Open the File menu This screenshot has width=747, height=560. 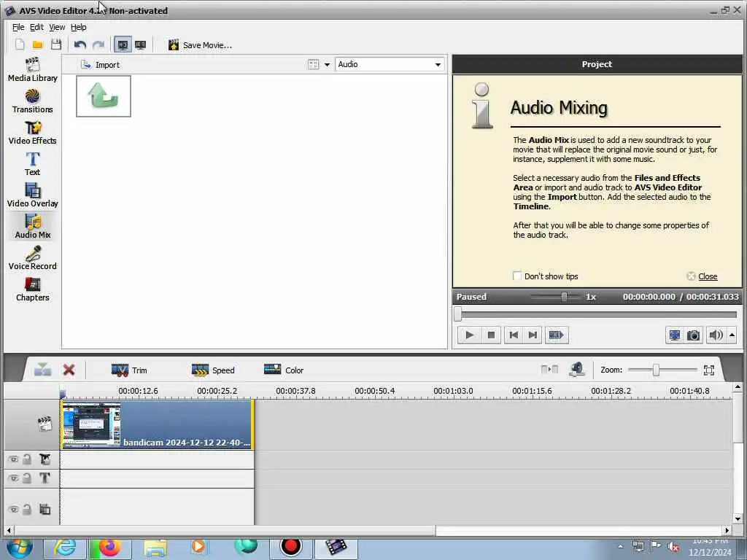tap(18, 27)
